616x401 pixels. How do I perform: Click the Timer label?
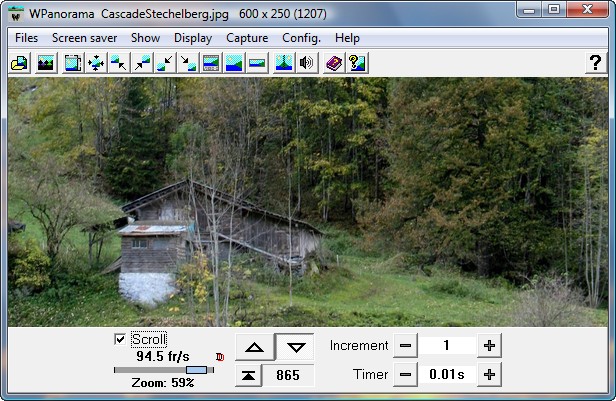[x=370, y=375]
